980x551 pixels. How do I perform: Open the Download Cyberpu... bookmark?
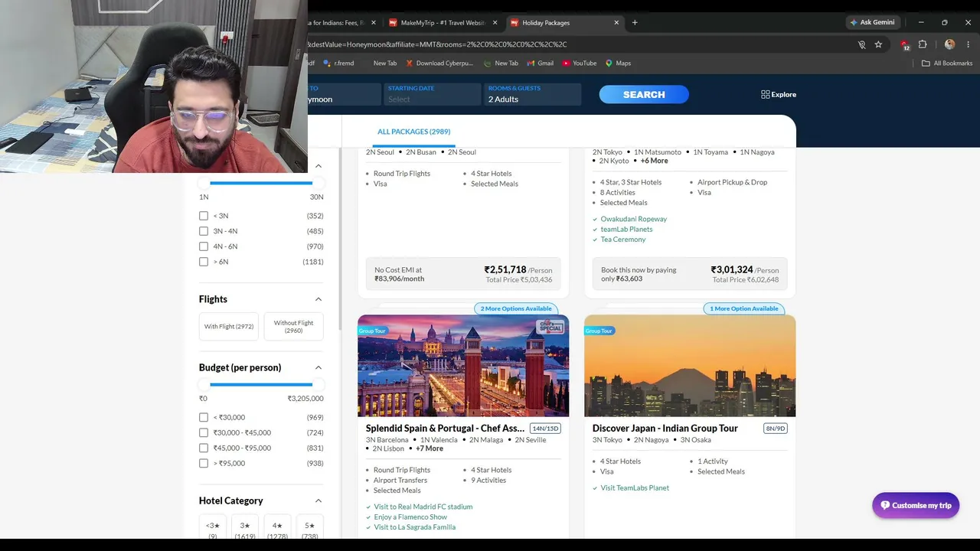[x=439, y=64]
